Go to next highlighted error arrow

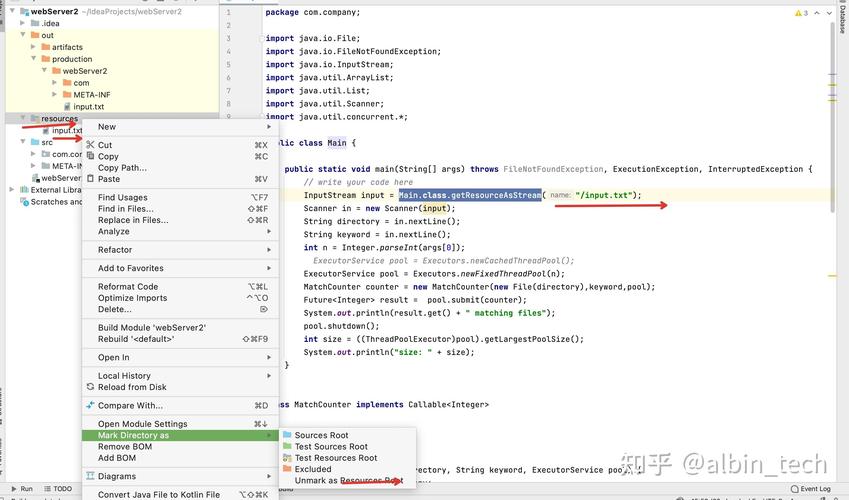pos(829,12)
